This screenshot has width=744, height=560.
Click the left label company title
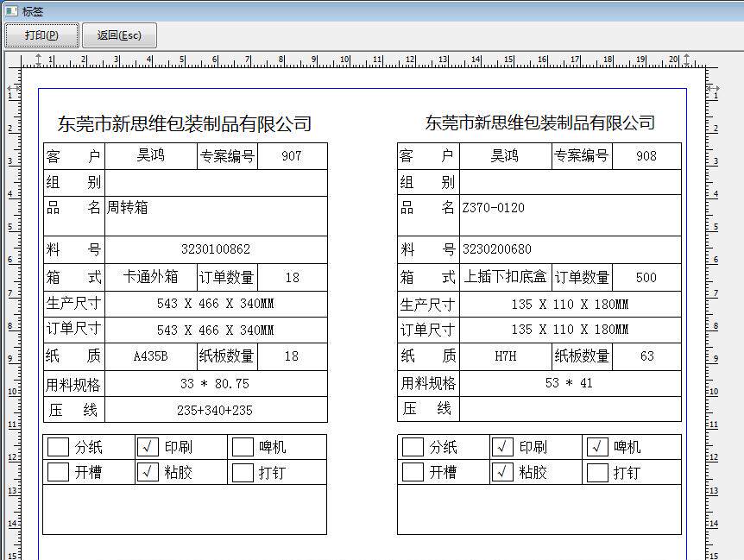click(185, 123)
